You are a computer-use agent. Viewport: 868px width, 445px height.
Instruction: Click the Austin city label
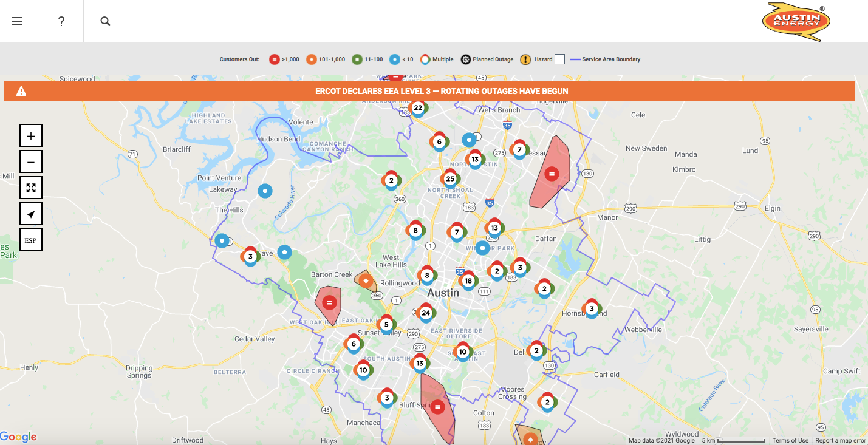(443, 293)
